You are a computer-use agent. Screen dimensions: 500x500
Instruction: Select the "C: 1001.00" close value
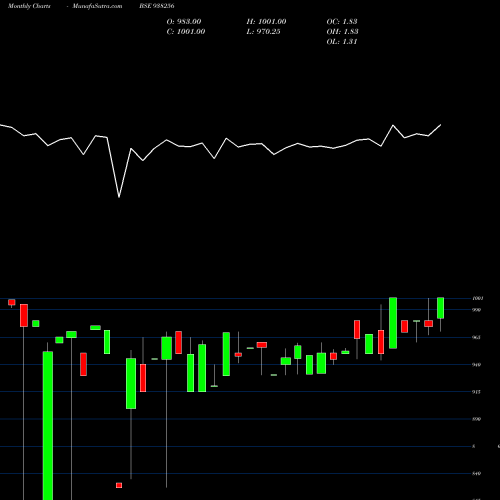pyautogui.click(x=186, y=32)
